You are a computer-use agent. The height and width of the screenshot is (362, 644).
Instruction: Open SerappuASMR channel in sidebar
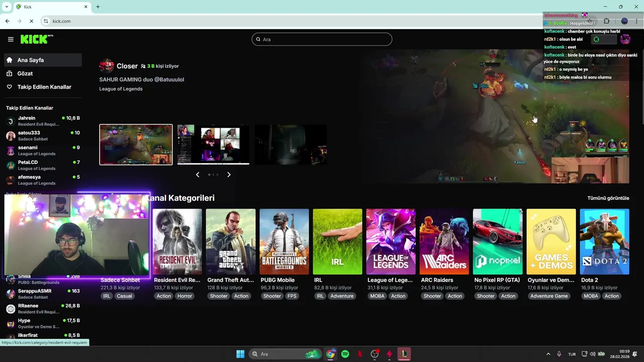coord(43,294)
